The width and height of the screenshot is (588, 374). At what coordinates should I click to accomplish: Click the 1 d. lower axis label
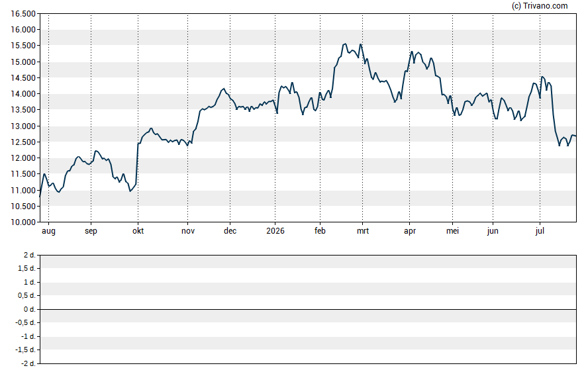point(30,282)
